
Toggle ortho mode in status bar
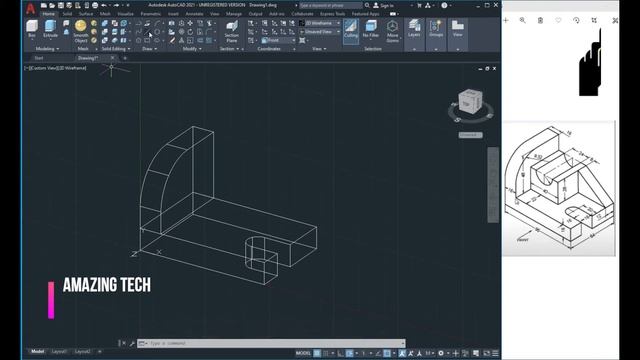340,353
